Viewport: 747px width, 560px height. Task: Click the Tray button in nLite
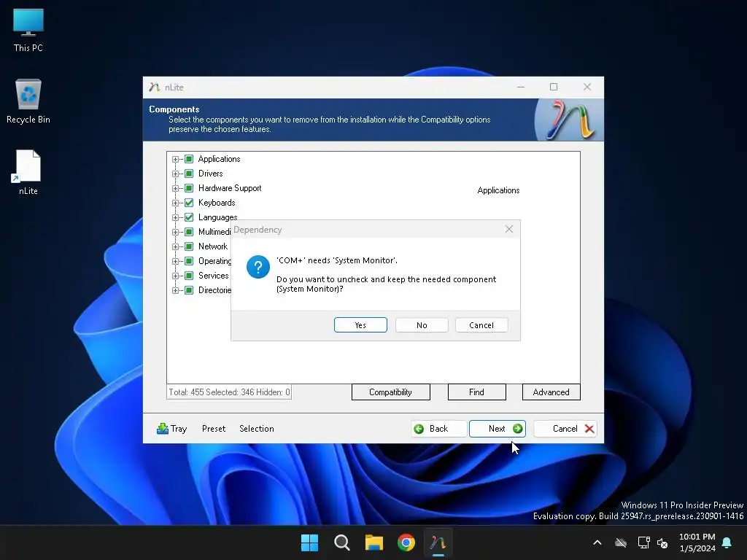[171, 429]
